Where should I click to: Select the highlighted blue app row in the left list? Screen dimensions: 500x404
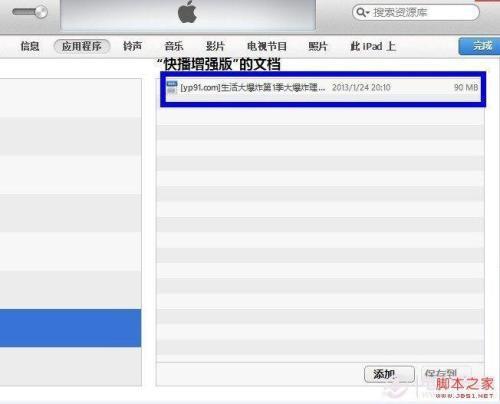pos(70,328)
